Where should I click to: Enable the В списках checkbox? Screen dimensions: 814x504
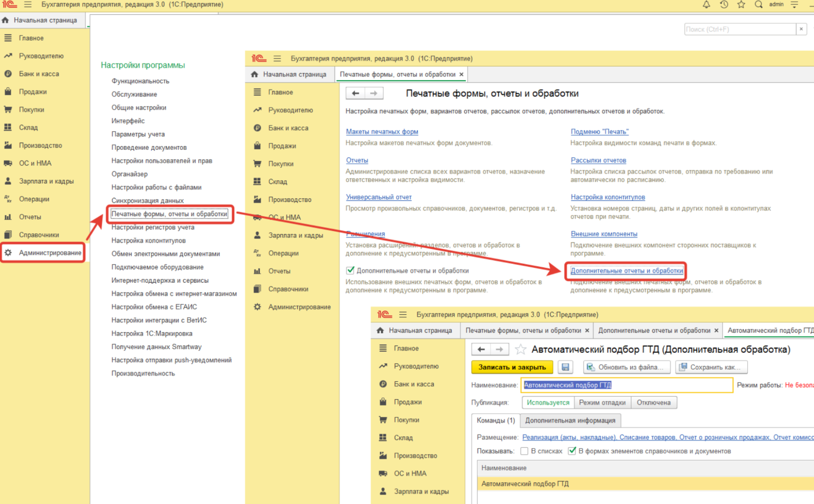click(x=524, y=451)
